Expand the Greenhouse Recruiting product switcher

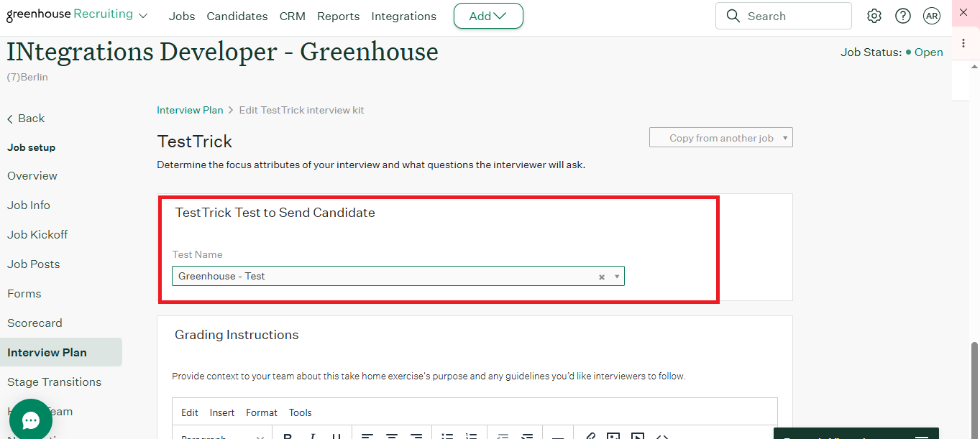click(x=143, y=16)
